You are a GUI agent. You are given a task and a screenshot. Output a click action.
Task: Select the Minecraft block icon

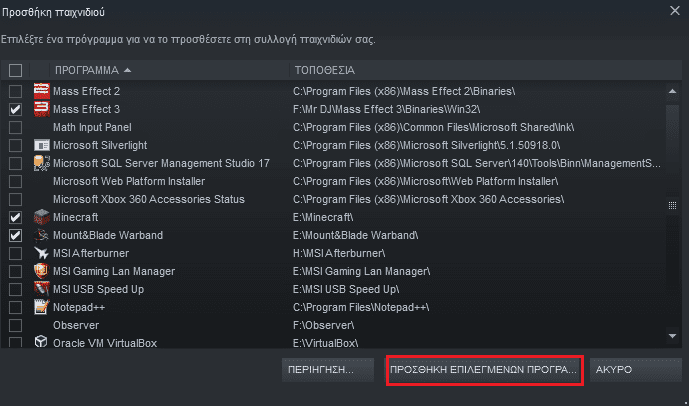(42, 217)
